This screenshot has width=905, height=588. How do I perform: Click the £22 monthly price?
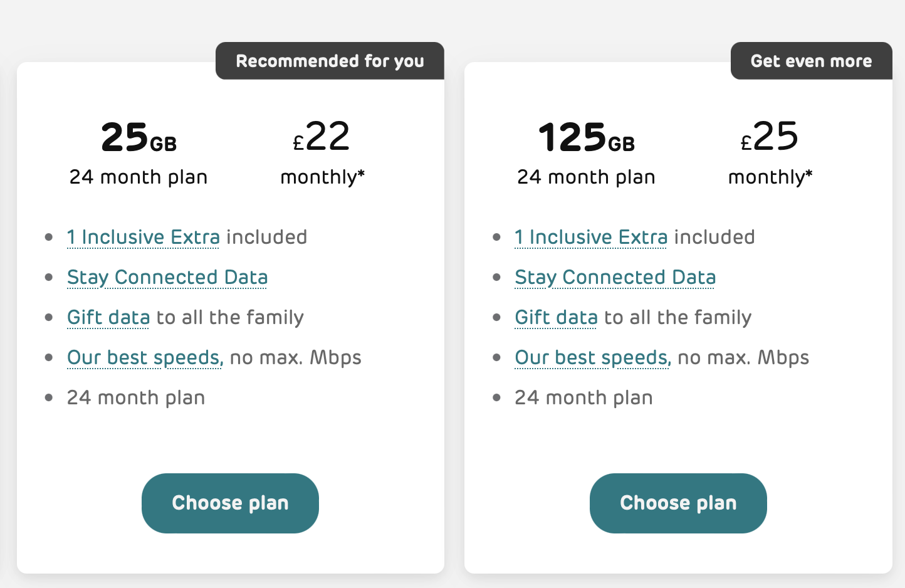(322, 137)
